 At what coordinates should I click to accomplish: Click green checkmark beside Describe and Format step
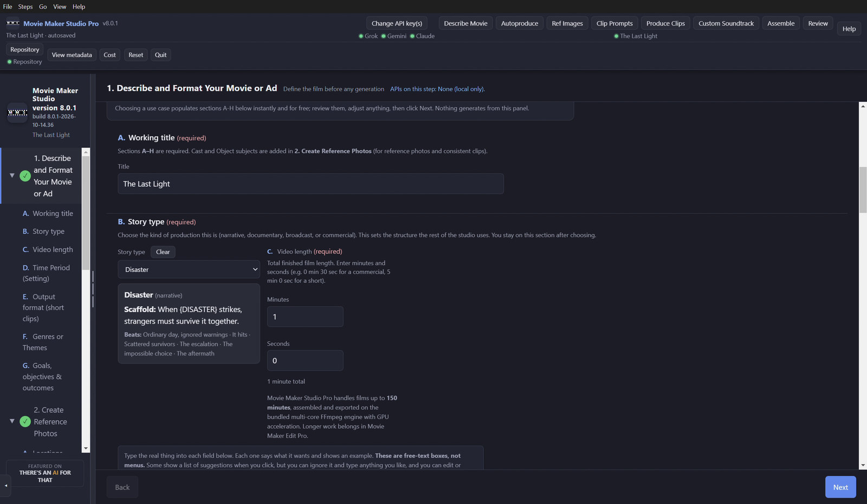tap(25, 176)
